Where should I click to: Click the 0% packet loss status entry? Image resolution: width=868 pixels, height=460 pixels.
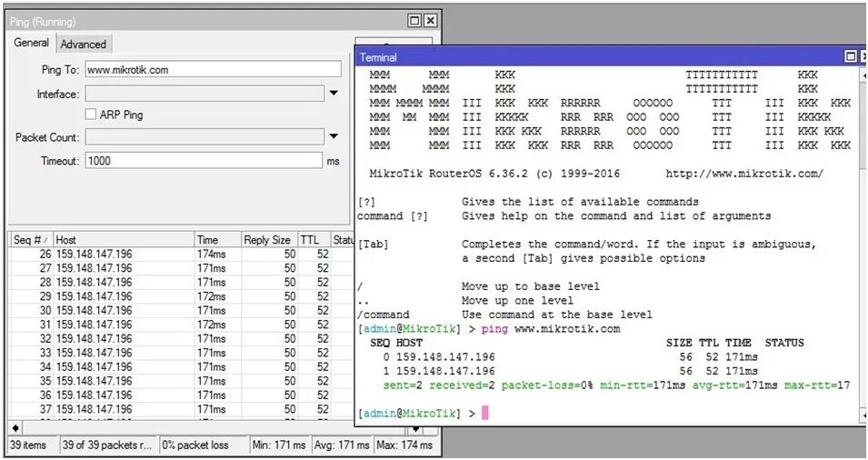pyautogui.click(x=204, y=445)
